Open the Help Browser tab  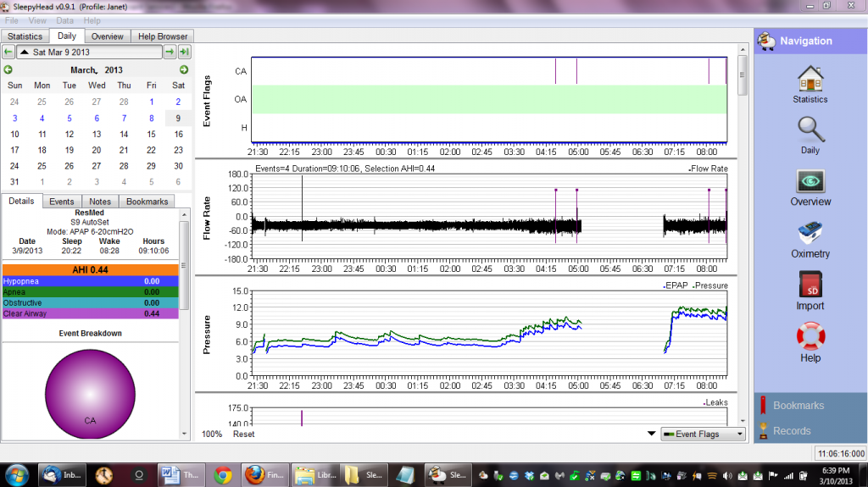[164, 36]
